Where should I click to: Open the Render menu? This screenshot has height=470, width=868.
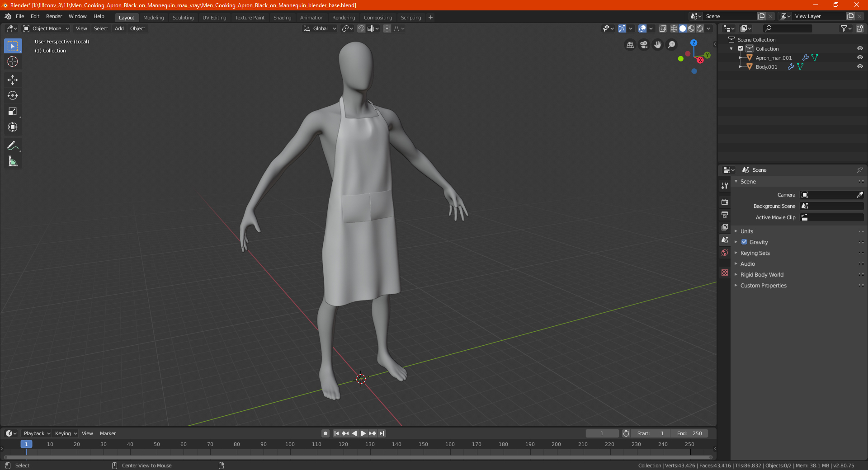(54, 16)
